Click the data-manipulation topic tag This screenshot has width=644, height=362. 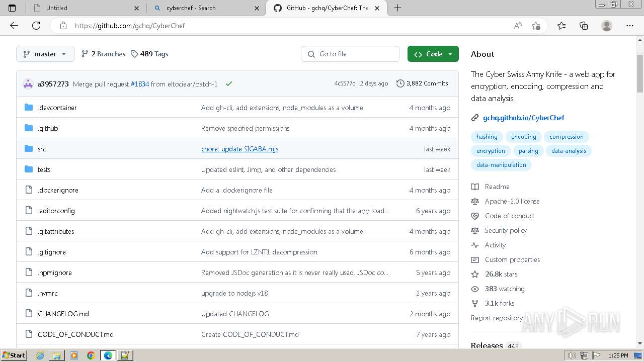coord(501,165)
